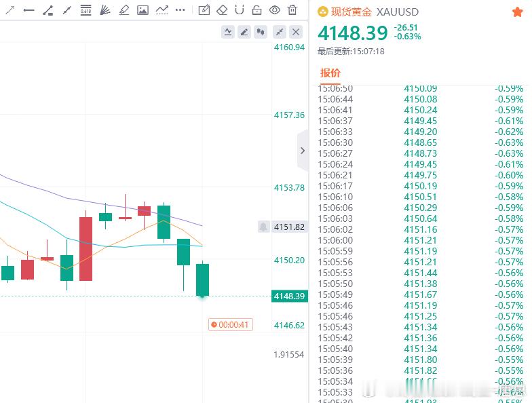Select the Fibonacci 0.618 retracement tool

pyautogui.click(x=85, y=10)
